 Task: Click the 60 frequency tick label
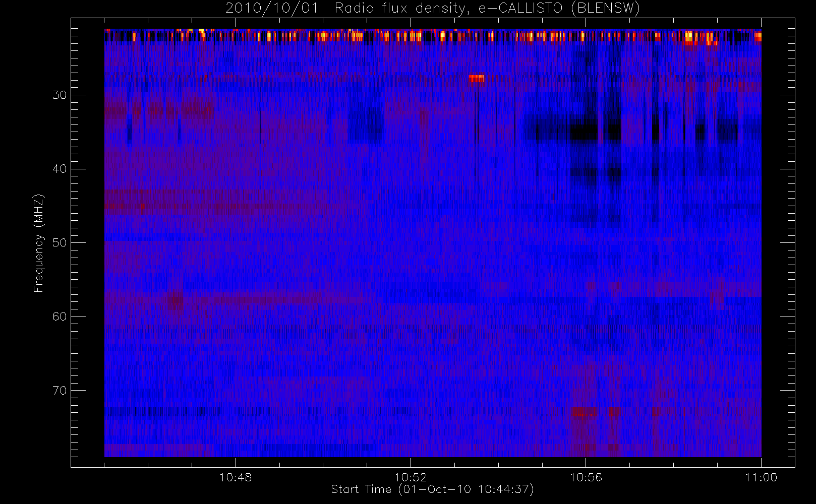tap(60, 317)
